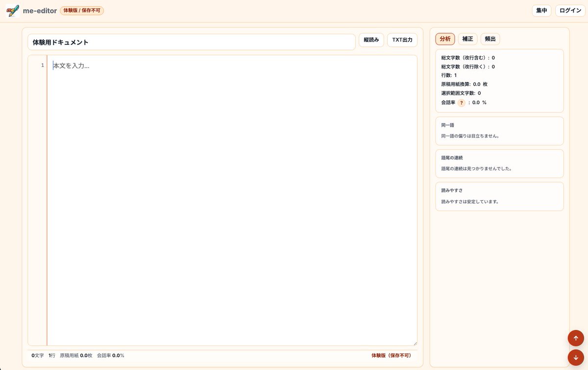Click 体験版（保存不可） status bar notice
Viewport: 588px width, 370px height.
point(392,355)
